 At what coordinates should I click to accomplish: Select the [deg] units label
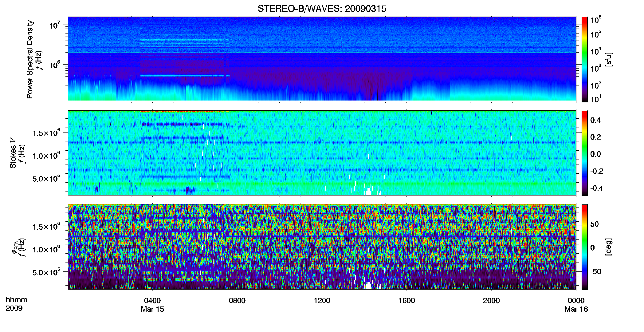tap(609, 247)
